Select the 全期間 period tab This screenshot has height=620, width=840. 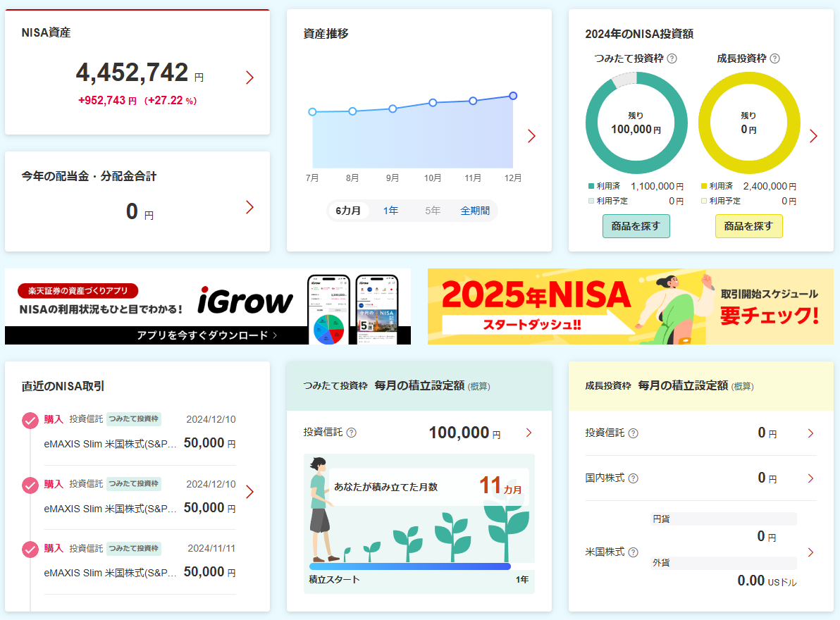pyautogui.click(x=475, y=211)
